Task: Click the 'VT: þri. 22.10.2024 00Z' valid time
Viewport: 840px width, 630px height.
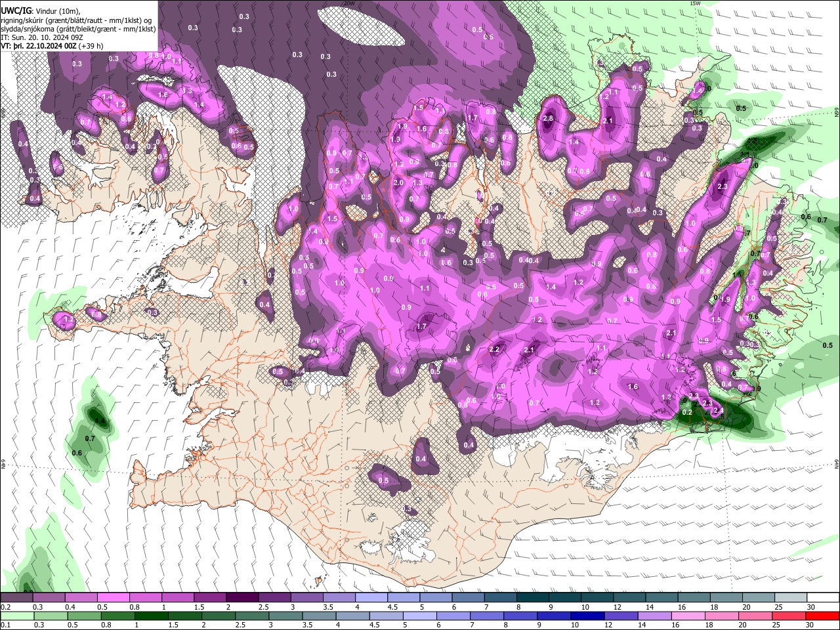Action: coord(38,46)
